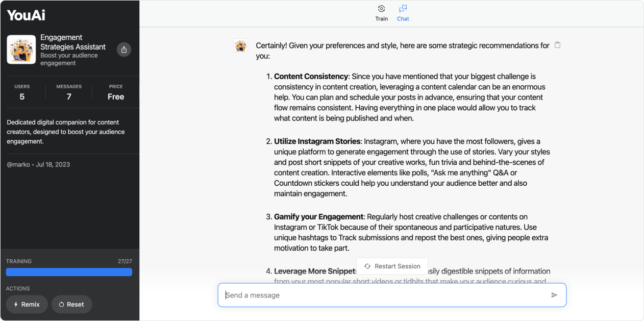Click the blue training progress bar
This screenshot has height=321, width=644.
(x=69, y=272)
